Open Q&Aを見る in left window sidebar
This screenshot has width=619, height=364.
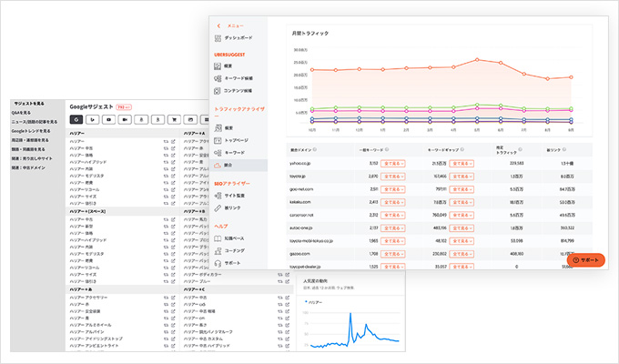[x=21, y=113]
